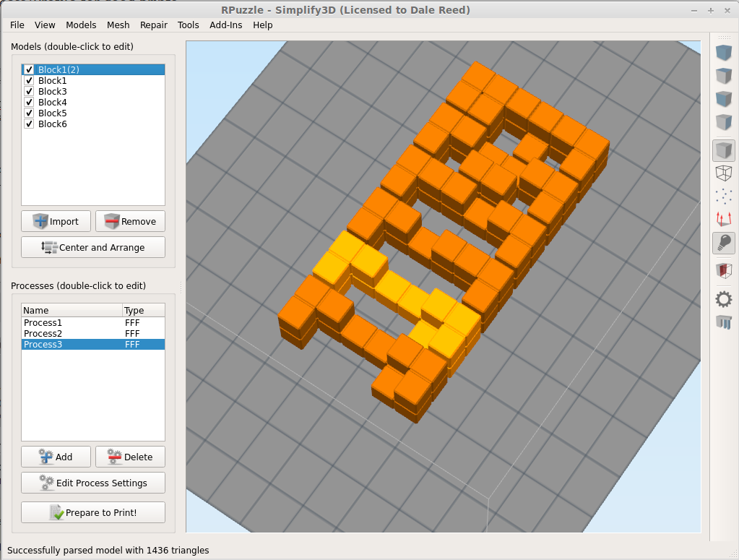This screenshot has width=739, height=560.
Task: Sort processes by Name column header
Action: (72, 310)
